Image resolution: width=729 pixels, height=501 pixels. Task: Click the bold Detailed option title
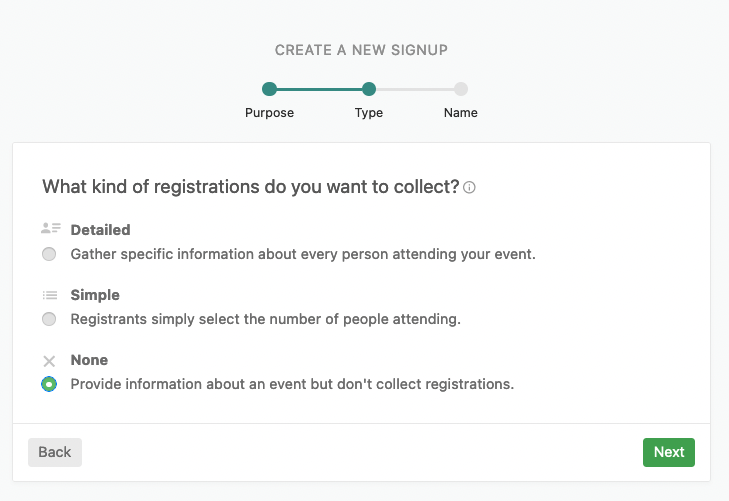click(100, 230)
